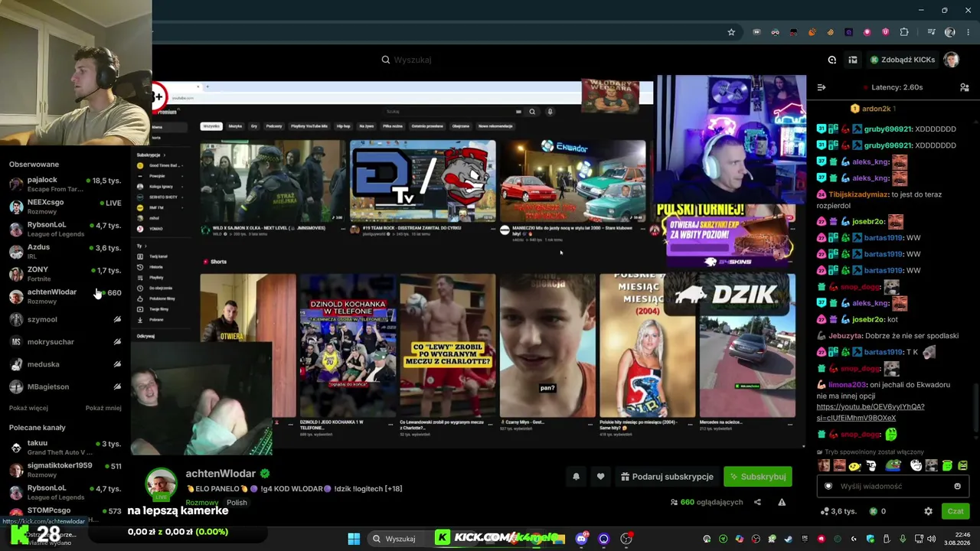This screenshot has width=980, height=551.
Task: Open the chat users list icon
Action: (x=964, y=87)
